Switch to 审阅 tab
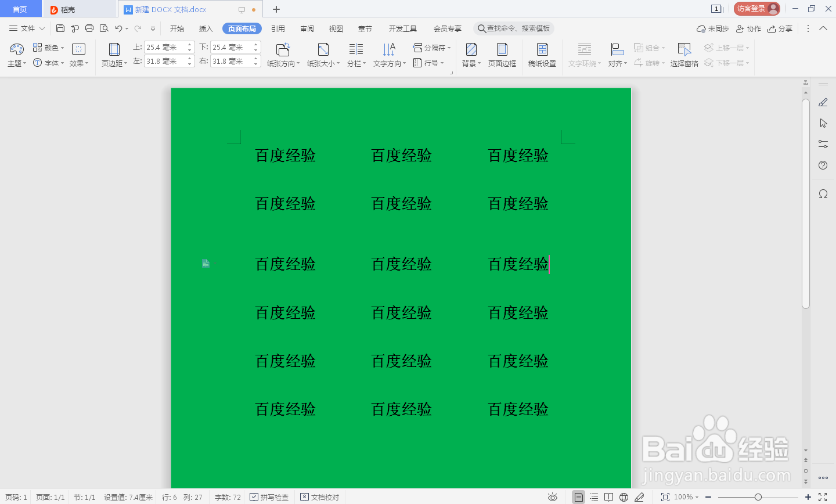Viewport: 836px width, 504px height. pos(307,28)
